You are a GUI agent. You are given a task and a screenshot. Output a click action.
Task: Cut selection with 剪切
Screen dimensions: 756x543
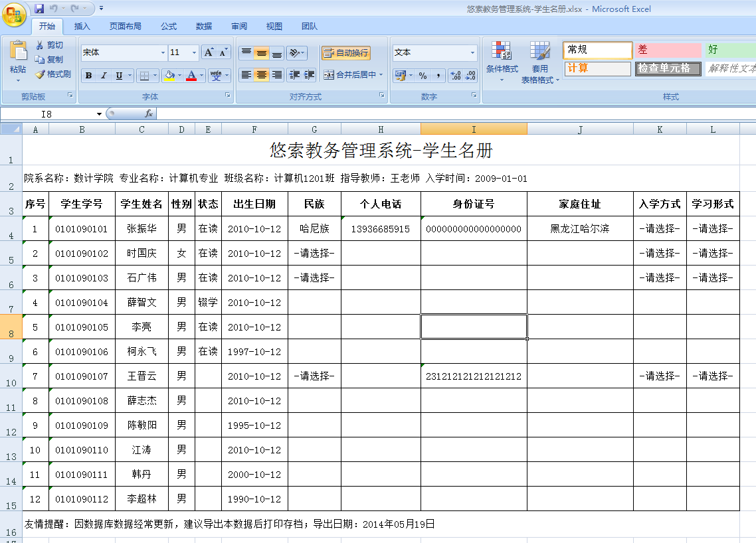[49, 45]
